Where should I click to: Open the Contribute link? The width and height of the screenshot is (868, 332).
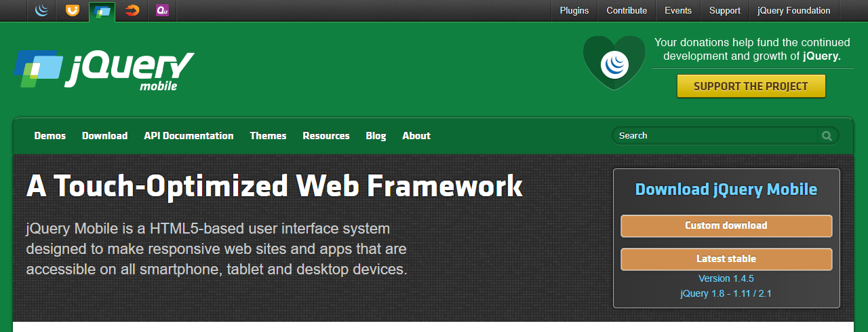pyautogui.click(x=627, y=10)
